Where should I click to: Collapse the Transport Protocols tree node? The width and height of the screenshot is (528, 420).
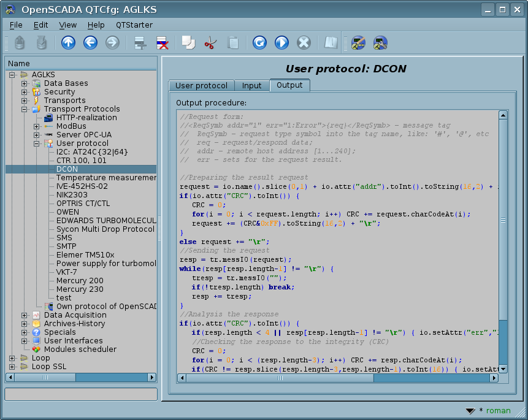[x=25, y=109]
